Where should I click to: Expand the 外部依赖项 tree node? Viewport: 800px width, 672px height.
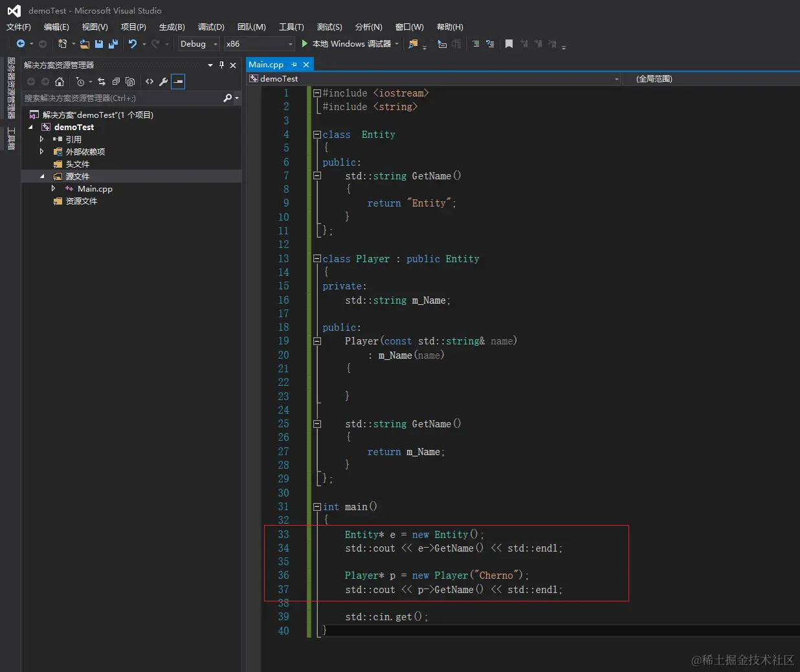click(x=42, y=151)
